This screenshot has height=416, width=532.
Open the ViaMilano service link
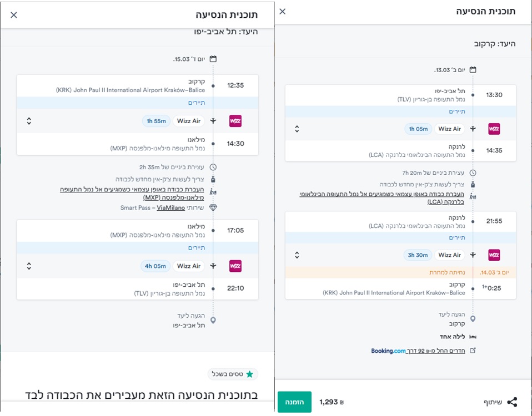[170, 207]
